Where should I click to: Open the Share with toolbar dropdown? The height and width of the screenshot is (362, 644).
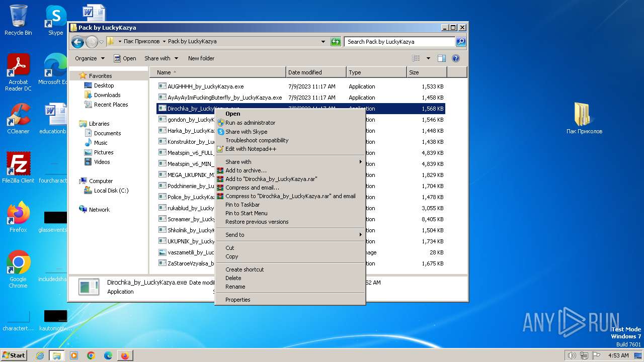point(161,58)
